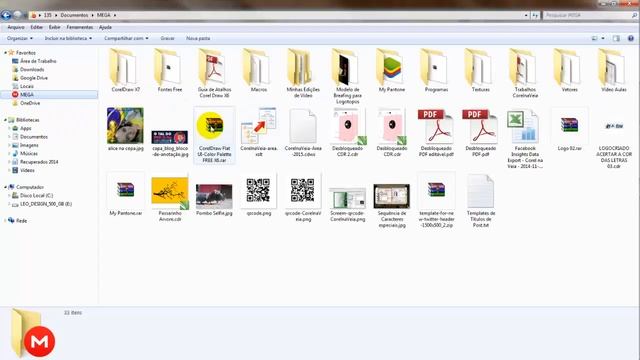Screen dimensions: 640x360
Task: Open Disco Local (C:) drive
Action: pyautogui.click(x=36, y=196)
